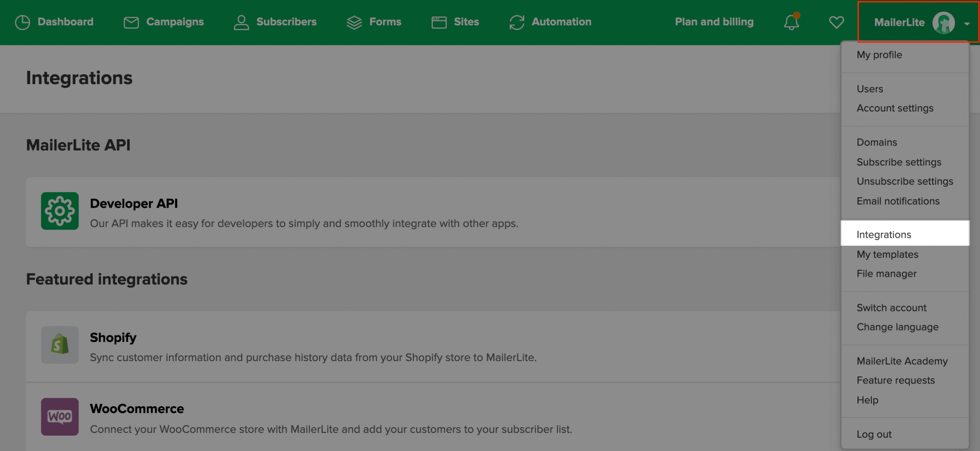Click the MailerLite API section heading

pos(78,145)
